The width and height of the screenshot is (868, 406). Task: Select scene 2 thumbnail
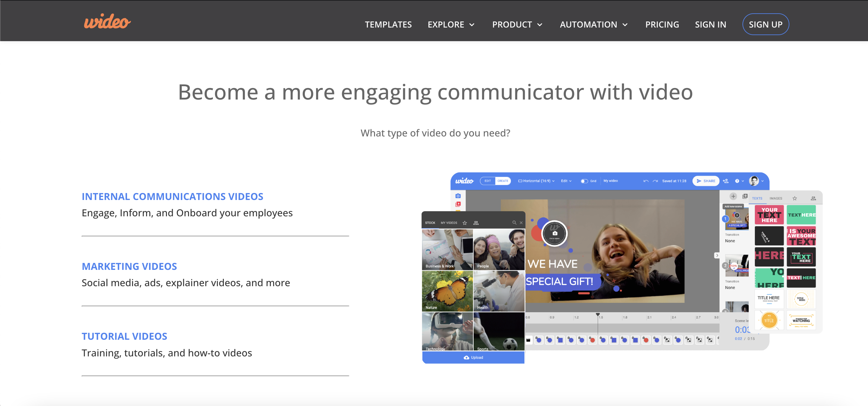(737, 266)
